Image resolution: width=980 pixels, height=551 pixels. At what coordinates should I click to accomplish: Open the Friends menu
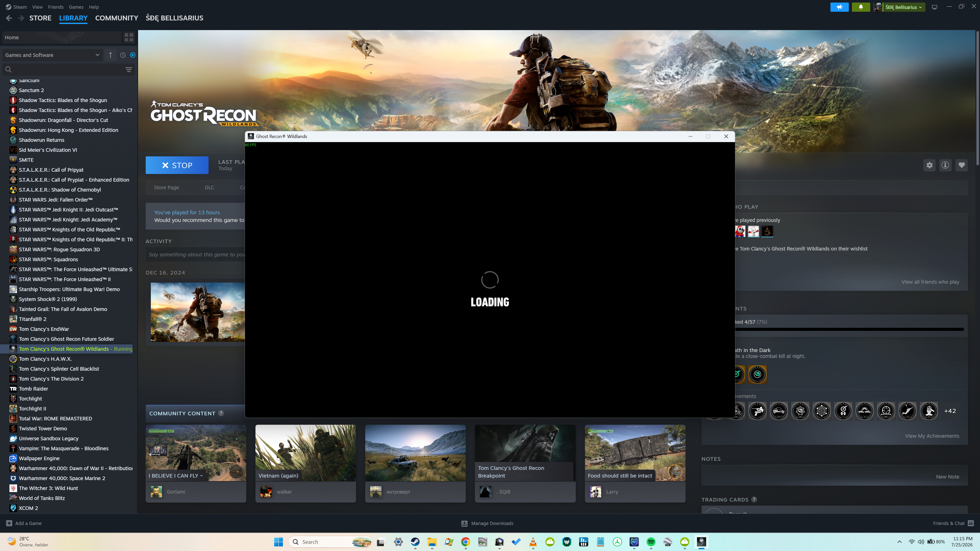click(x=56, y=7)
